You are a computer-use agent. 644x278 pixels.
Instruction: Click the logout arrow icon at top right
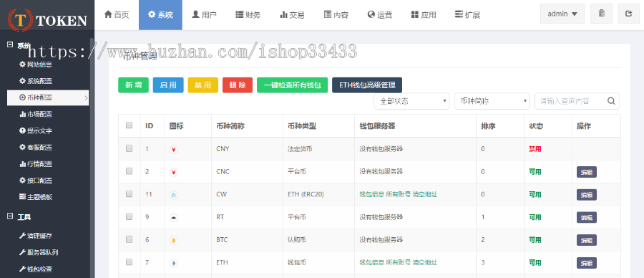point(628,14)
